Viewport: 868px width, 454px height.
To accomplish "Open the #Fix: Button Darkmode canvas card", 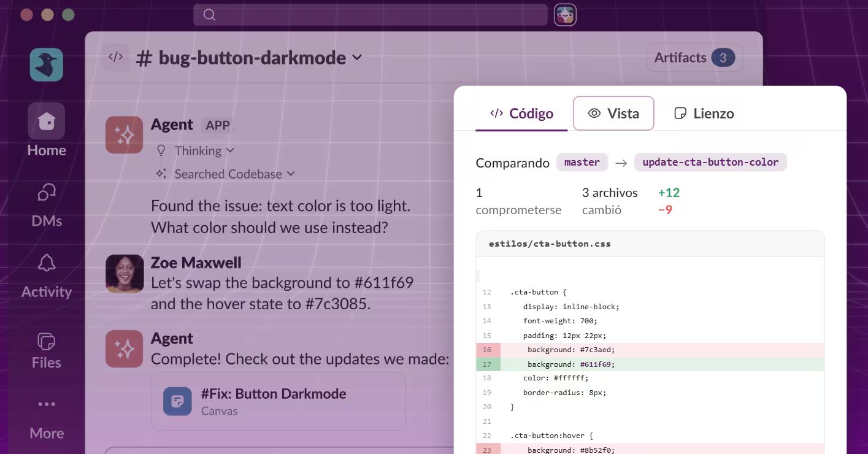I will point(278,401).
